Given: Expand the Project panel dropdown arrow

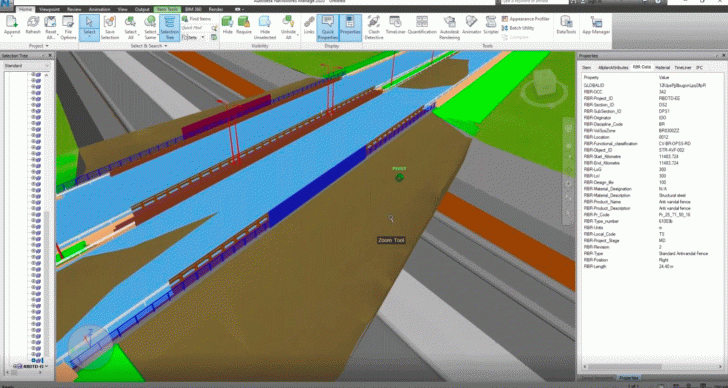Looking at the screenshot, I should 46,46.
